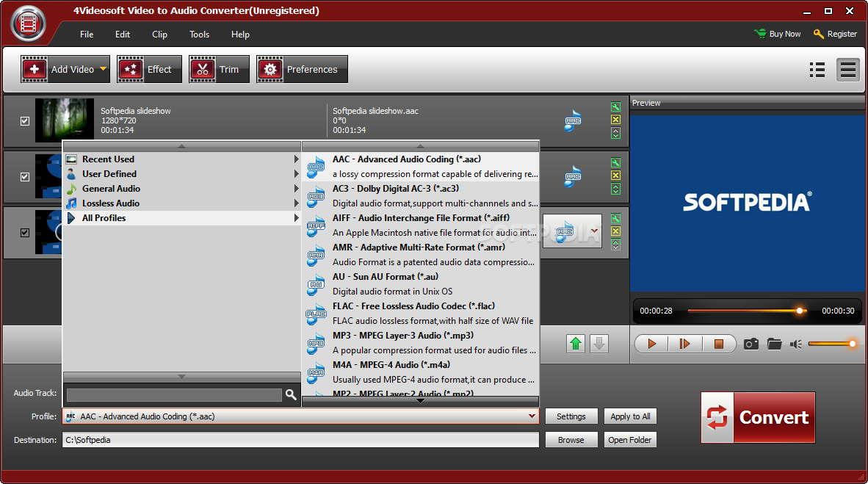Open the third file's format dropdown

594,231
